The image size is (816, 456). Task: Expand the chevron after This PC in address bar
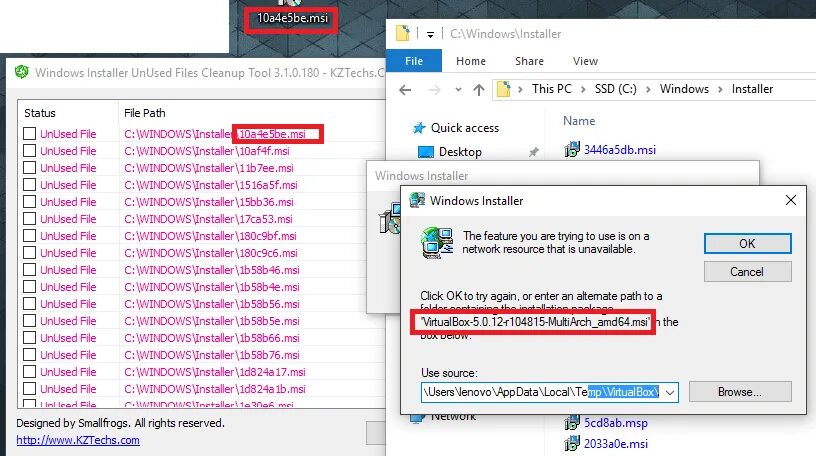point(583,90)
